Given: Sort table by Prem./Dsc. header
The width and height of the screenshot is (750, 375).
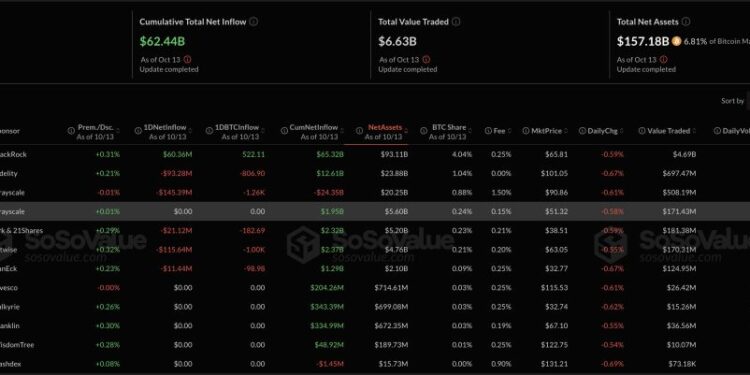Looking at the screenshot, I should [96, 127].
